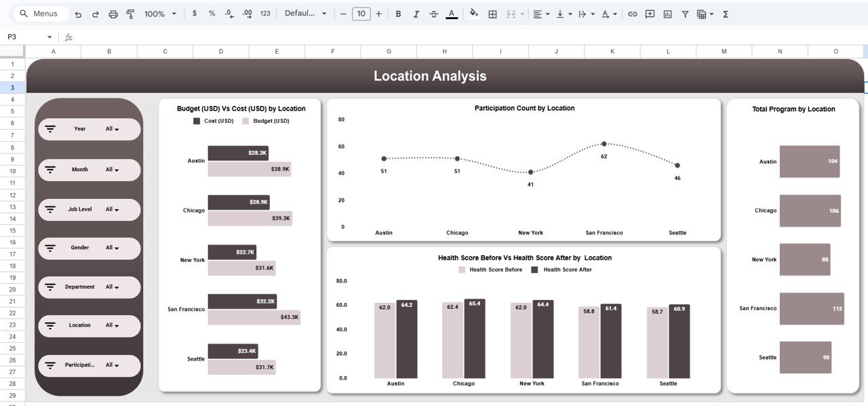Viewport: 868px width, 406px height.
Task: Select the text color swatch
Action: pos(452,13)
